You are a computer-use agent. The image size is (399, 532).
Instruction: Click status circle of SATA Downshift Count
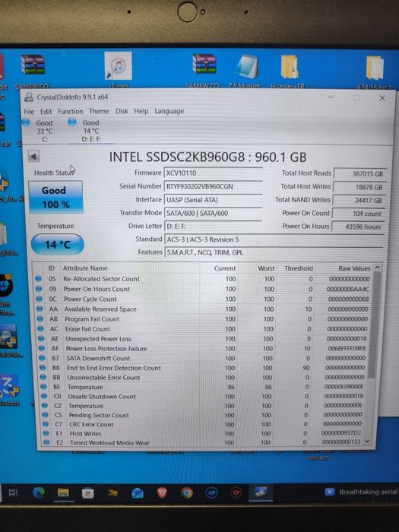(42, 358)
